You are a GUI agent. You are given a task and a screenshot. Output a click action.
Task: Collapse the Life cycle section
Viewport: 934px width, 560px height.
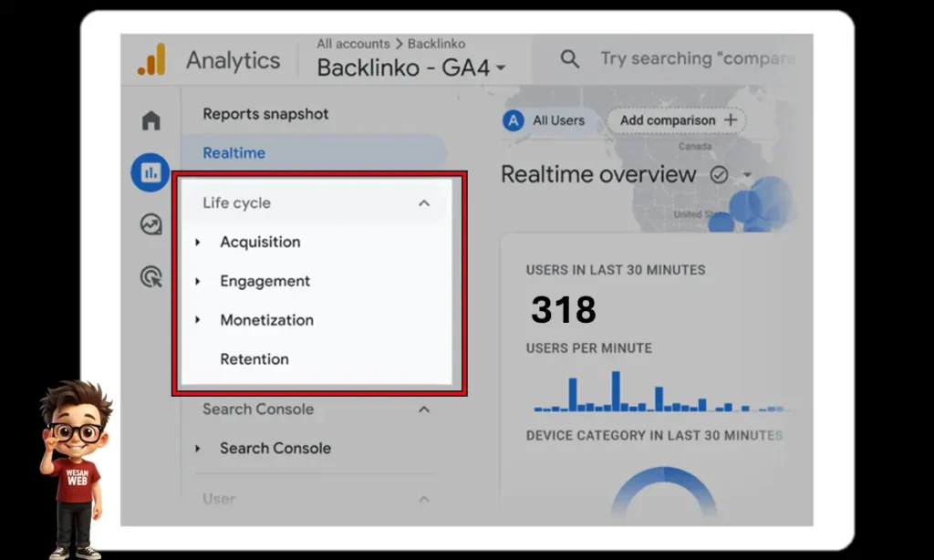click(x=423, y=202)
